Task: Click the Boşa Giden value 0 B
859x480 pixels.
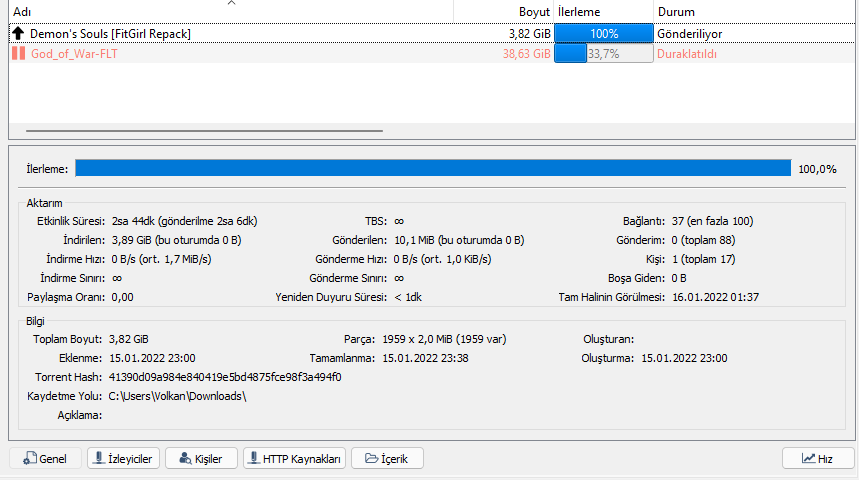Action: [679, 278]
